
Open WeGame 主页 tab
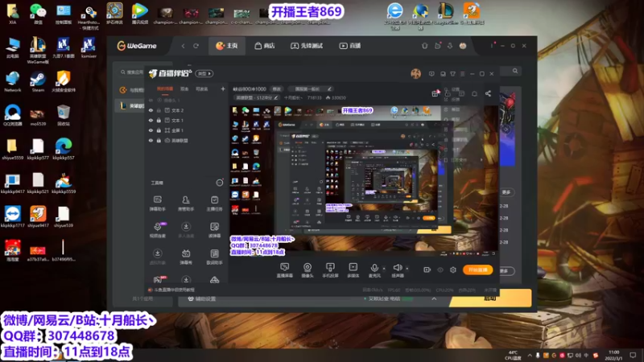(x=227, y=46)
